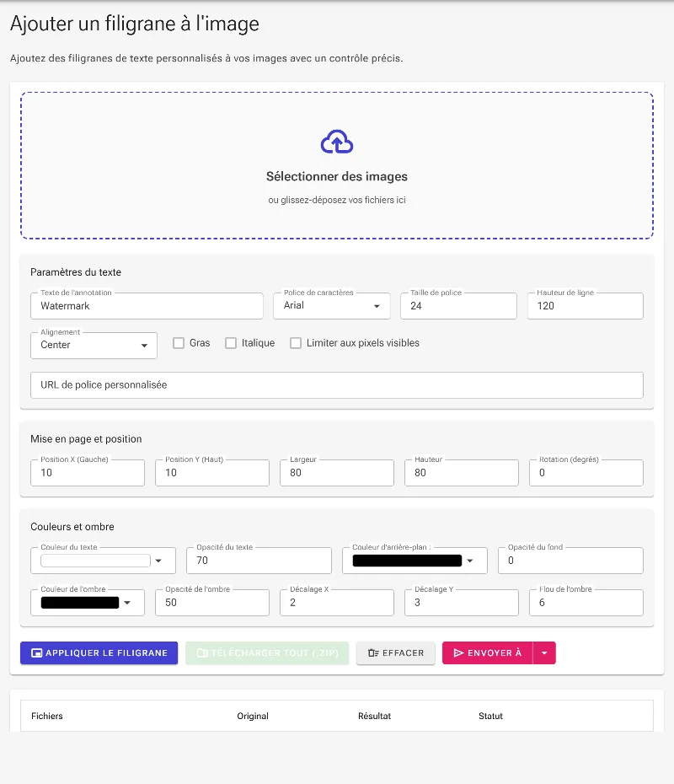674x784 pixels.
Task: Expand the Couleur de l'ombre dropdown arrow
Action: click(127, 603)
